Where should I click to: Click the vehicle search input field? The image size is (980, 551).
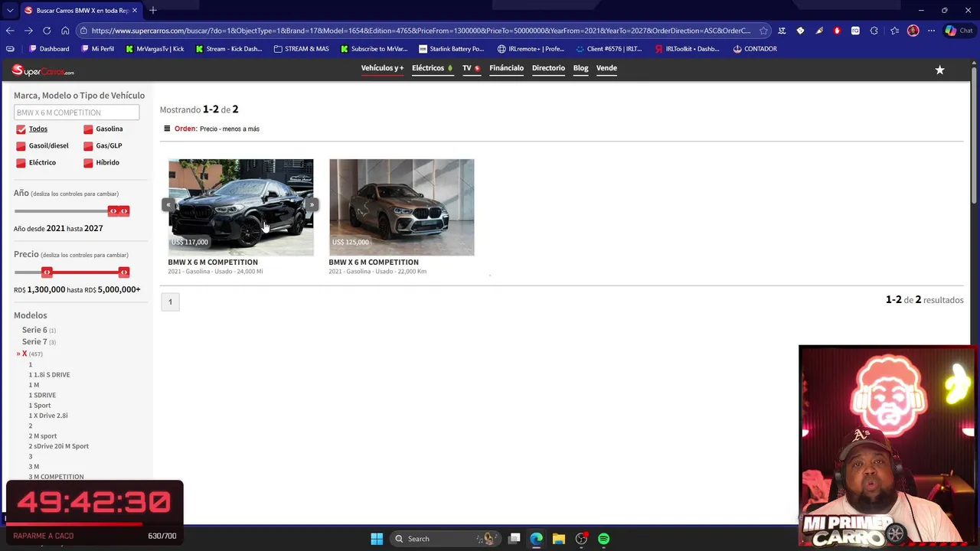[x=77, y=112]
